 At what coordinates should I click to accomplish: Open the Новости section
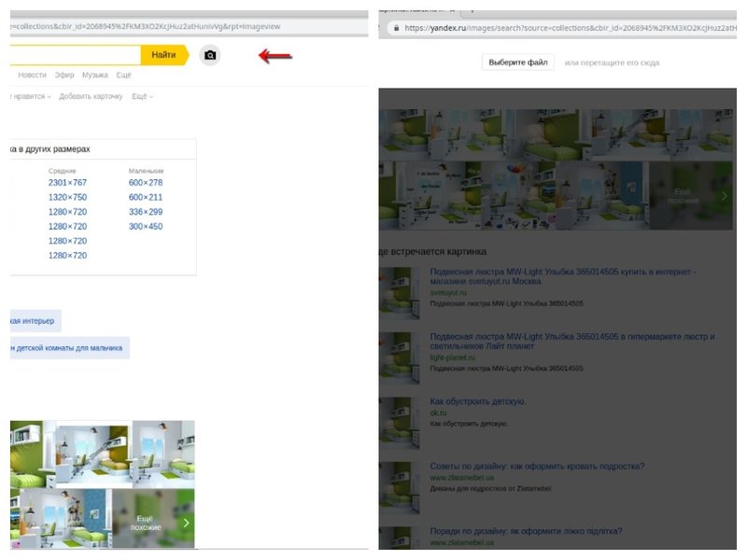[x=33, y=76]
